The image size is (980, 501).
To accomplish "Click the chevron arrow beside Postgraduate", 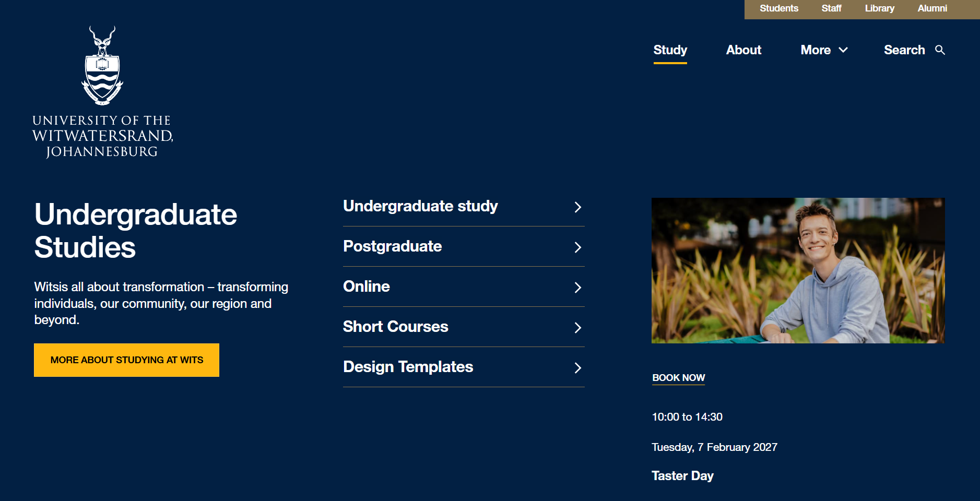I will tap(577, 247).
